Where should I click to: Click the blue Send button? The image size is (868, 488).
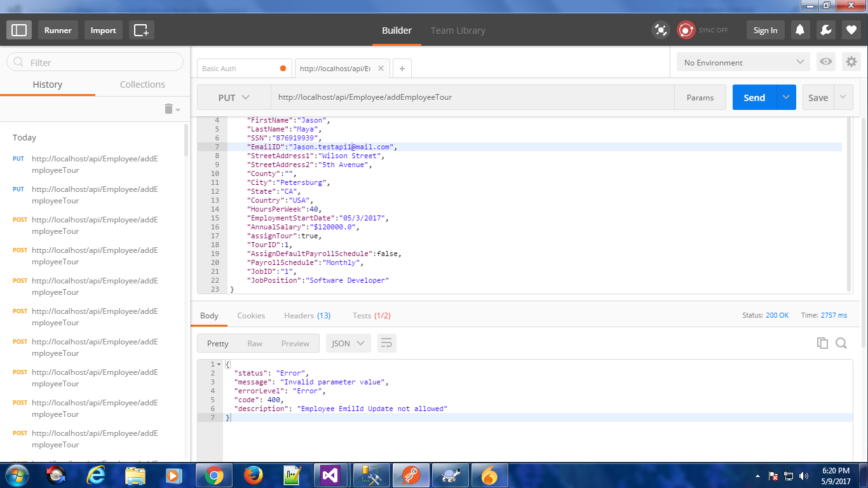coord(754,98)
